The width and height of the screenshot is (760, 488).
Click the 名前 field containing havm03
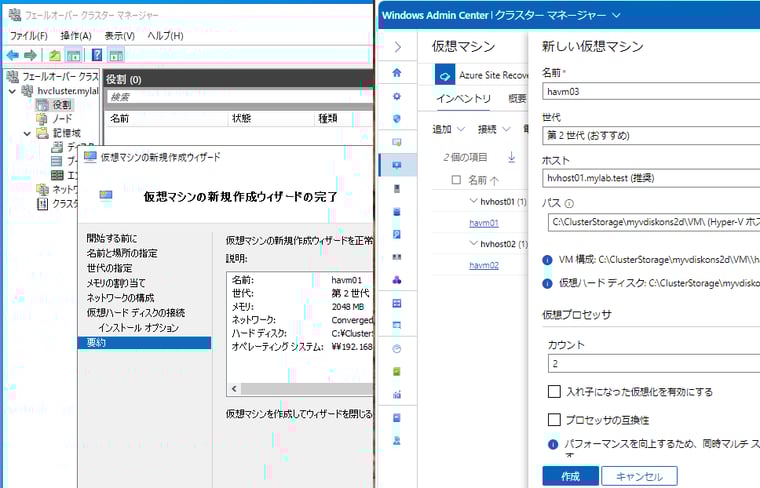coord(651,92)
